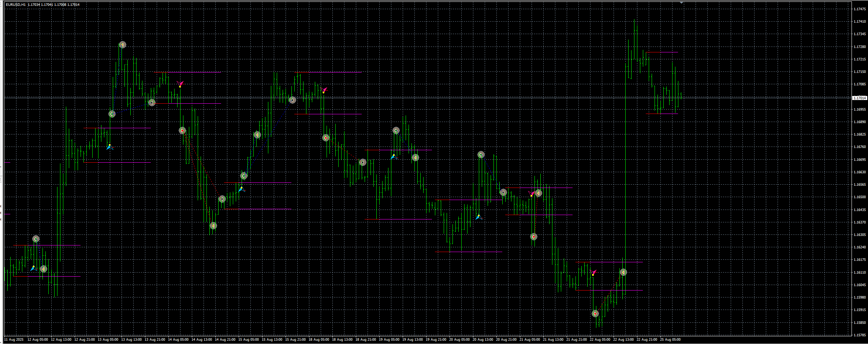The width and height of the screenshot is (868, 344).
Task: Click the red-arrow circle marker on 21 Aug near 1.16295
Action: click(534, 237)
